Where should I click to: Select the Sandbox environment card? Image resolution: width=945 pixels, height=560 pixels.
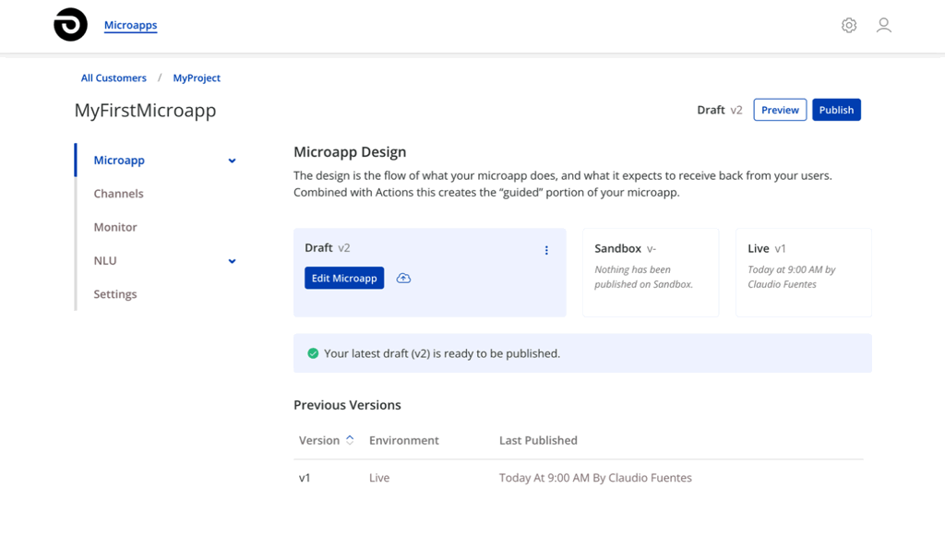[651, 272]
